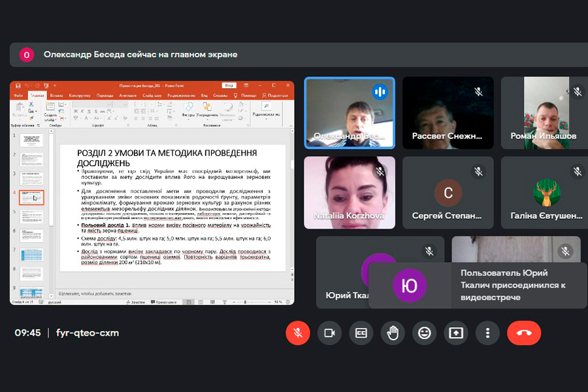Toggle the camera on or off
Viewport: 588px width, 392px height.
tap(329, 333)
